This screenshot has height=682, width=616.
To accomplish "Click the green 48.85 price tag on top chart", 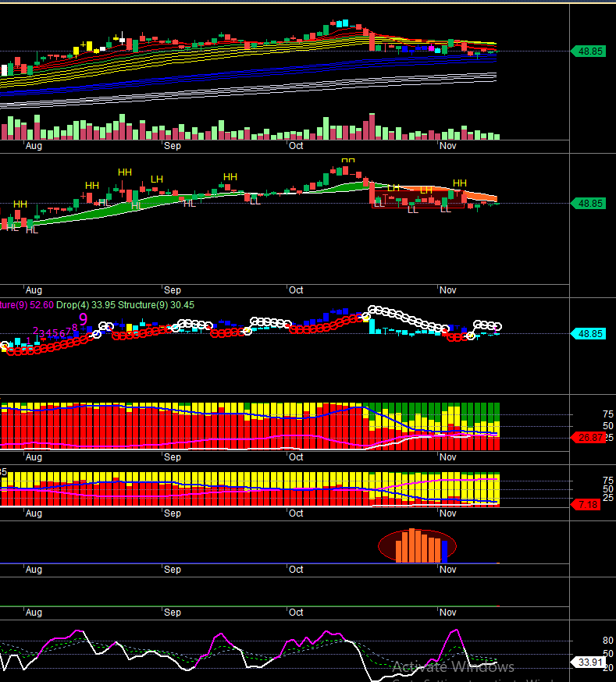I will tap(589, 52).
